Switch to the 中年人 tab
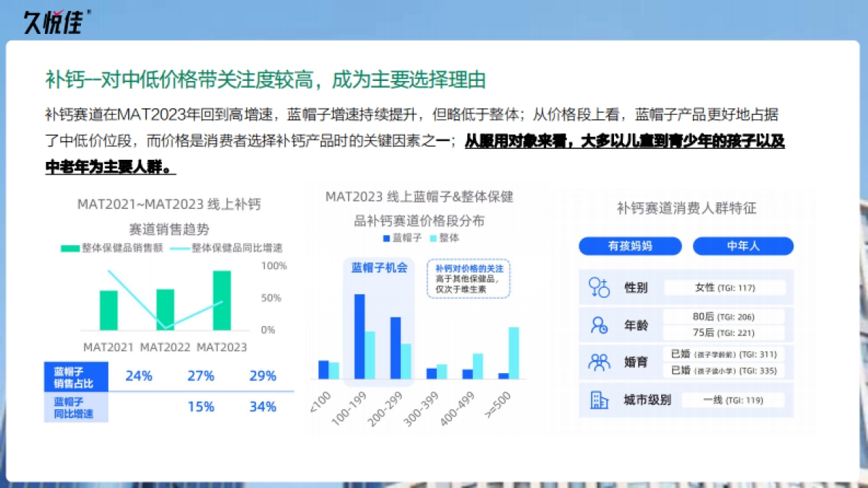 coord(744,246)
